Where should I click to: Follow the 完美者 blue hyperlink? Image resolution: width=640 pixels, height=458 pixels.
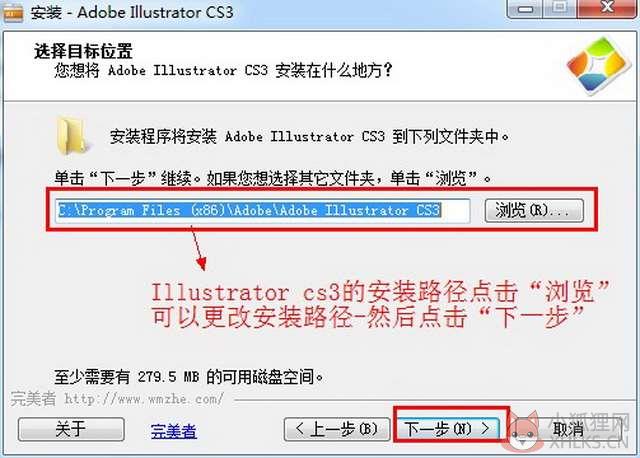173,431
